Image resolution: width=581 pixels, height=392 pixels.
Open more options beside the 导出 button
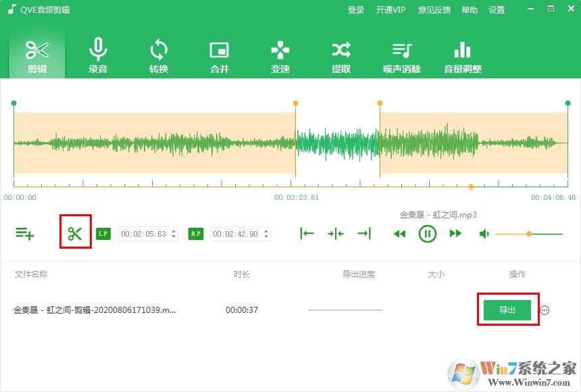click(x=545, y=310)
